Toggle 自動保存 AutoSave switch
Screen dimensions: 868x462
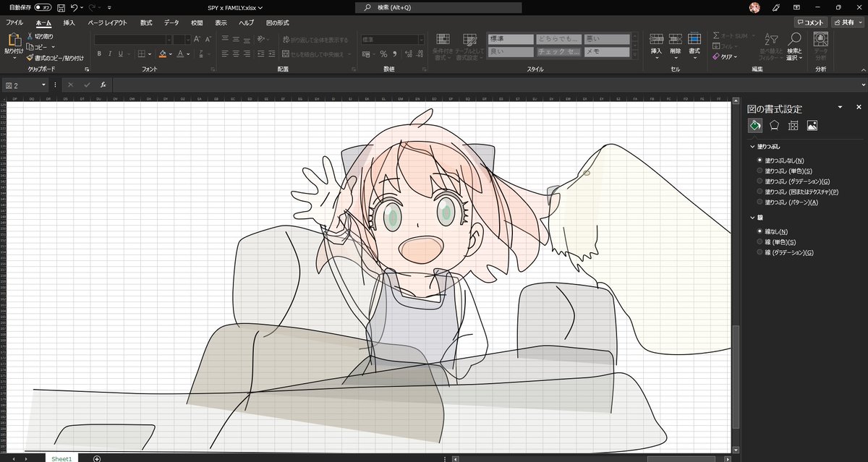coord(43,7)
